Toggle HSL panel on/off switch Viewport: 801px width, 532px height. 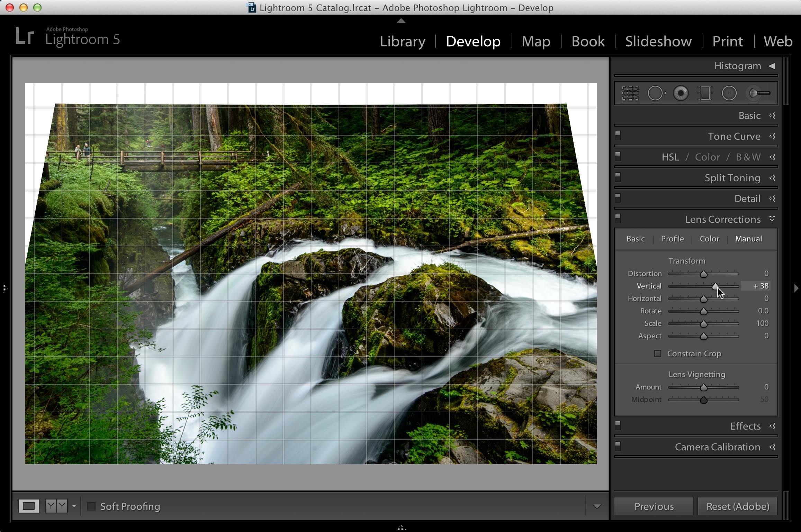[x=618, y=156]
